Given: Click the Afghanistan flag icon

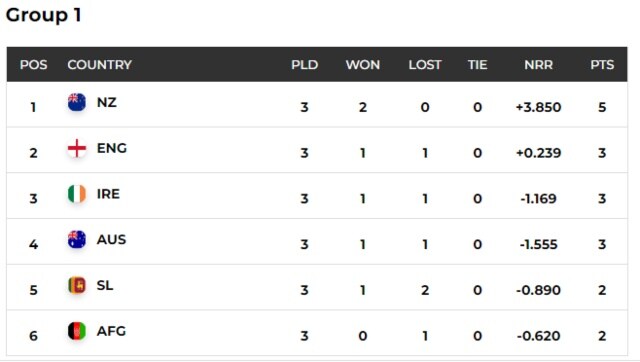Looking at the screenshot, I should click(x=77, y=331).
